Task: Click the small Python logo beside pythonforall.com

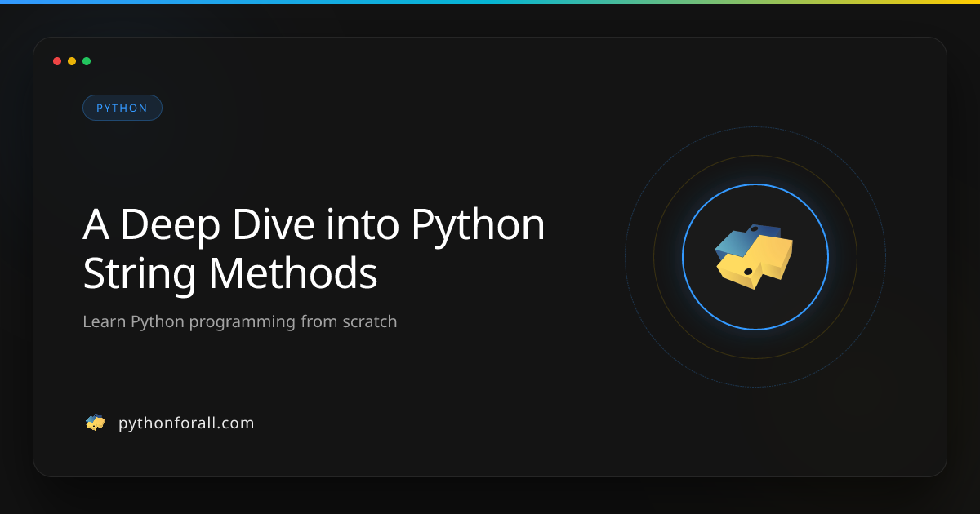Action: [x=96, y=423]
